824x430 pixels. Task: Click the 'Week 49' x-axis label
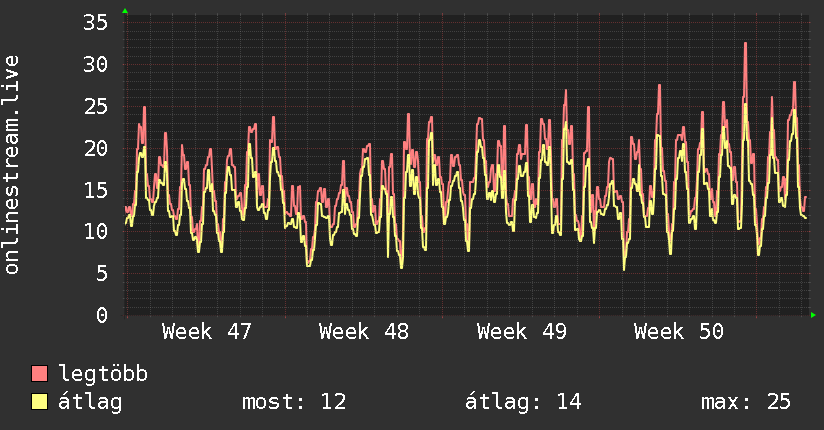pos(522,332)
